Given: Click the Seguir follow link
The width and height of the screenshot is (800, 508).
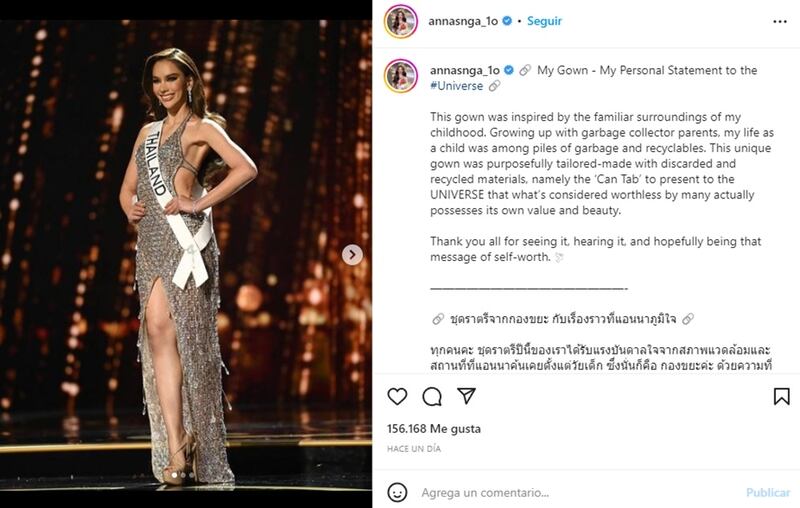Looking at the screenshot, I should 544,21.
